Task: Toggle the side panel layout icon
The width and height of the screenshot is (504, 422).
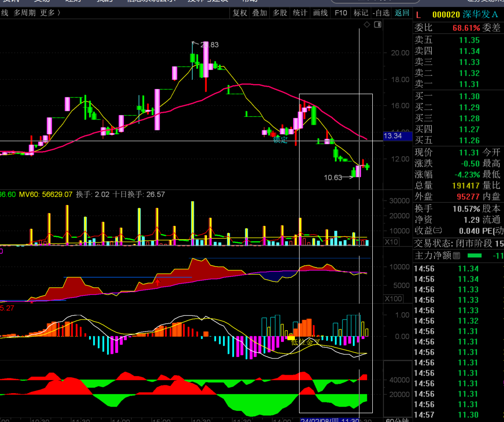Action: 378,25
